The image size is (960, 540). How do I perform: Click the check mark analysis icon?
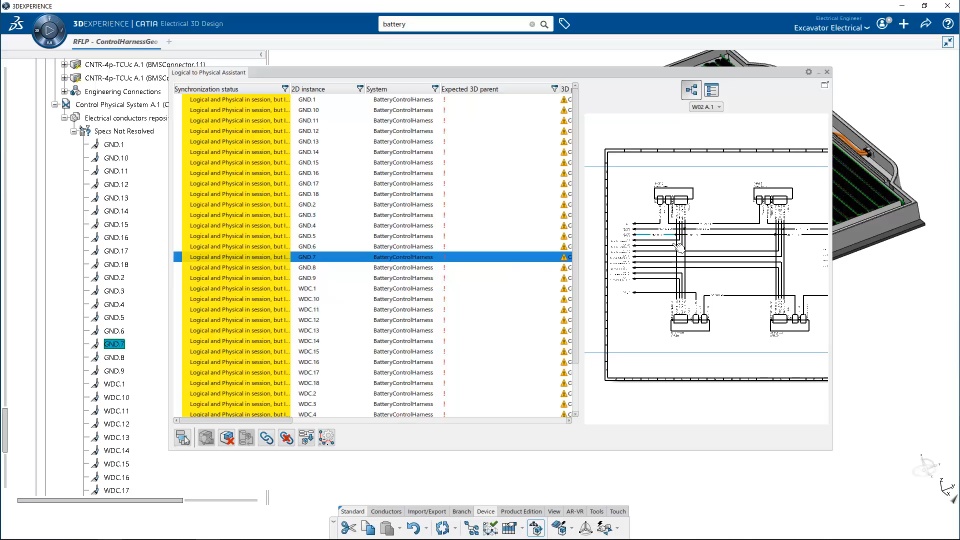(490, 528)
